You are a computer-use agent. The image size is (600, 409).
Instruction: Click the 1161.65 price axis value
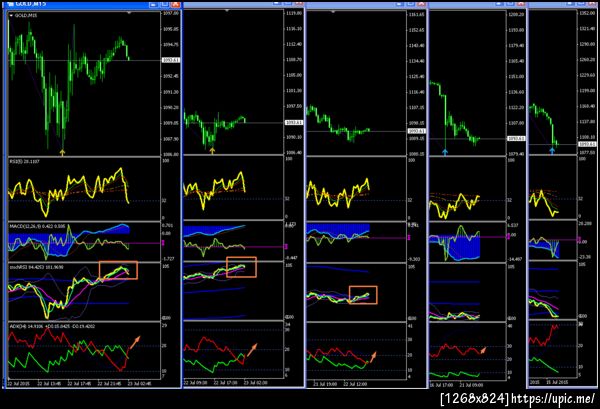(417, 15)
